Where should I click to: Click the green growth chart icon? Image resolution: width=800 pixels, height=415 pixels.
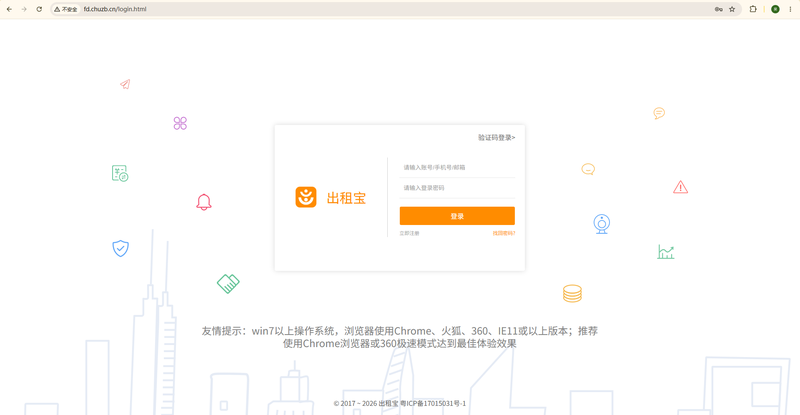[666, 252]
